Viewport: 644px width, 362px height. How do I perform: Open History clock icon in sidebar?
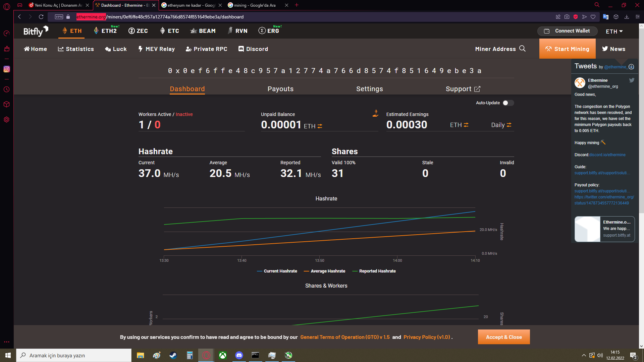pos(7,89)
